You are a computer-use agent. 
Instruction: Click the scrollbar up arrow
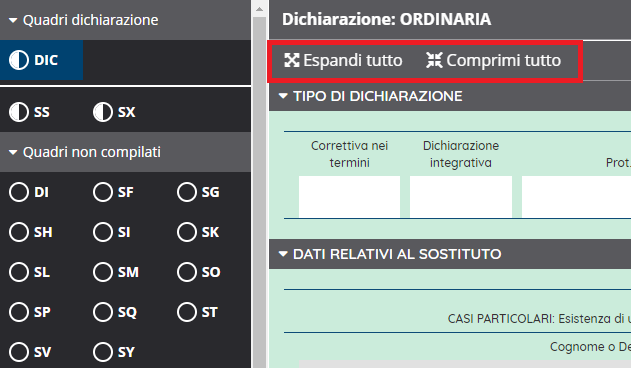260,9
